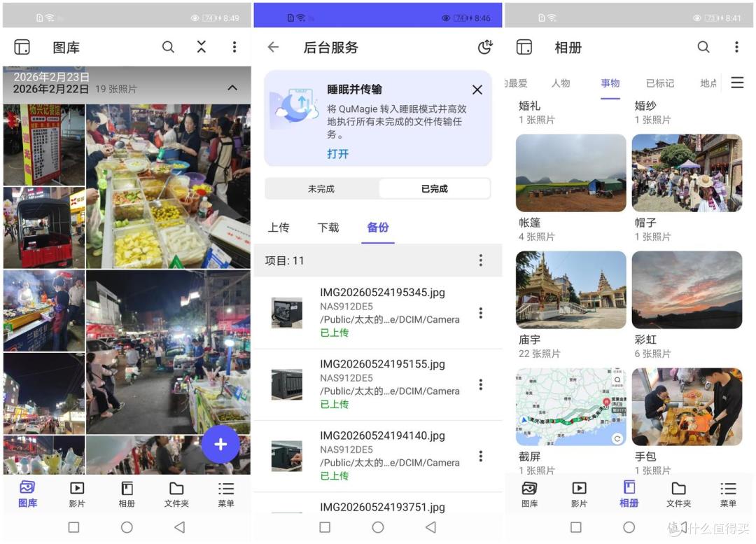Viewport: 756px width, 544px height.
Task: Open the 手包 album thumbnail
Action: point(687,407)
